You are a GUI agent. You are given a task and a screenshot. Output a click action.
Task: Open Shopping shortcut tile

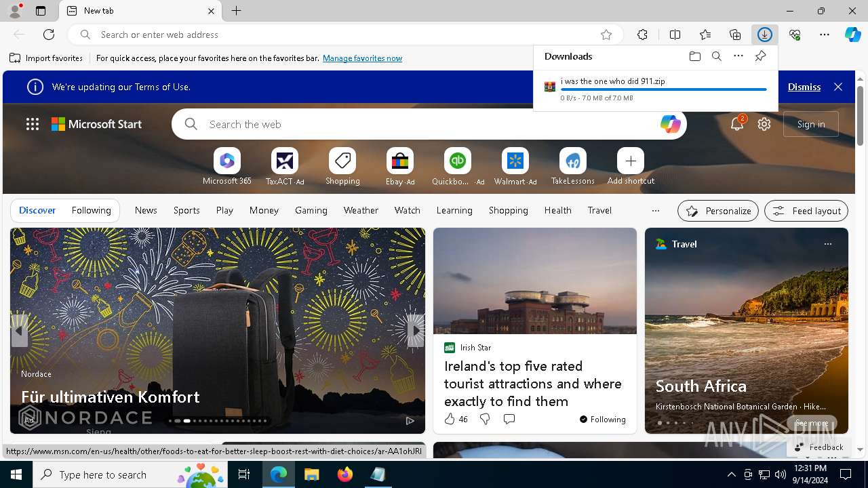(x=342, y=167)
